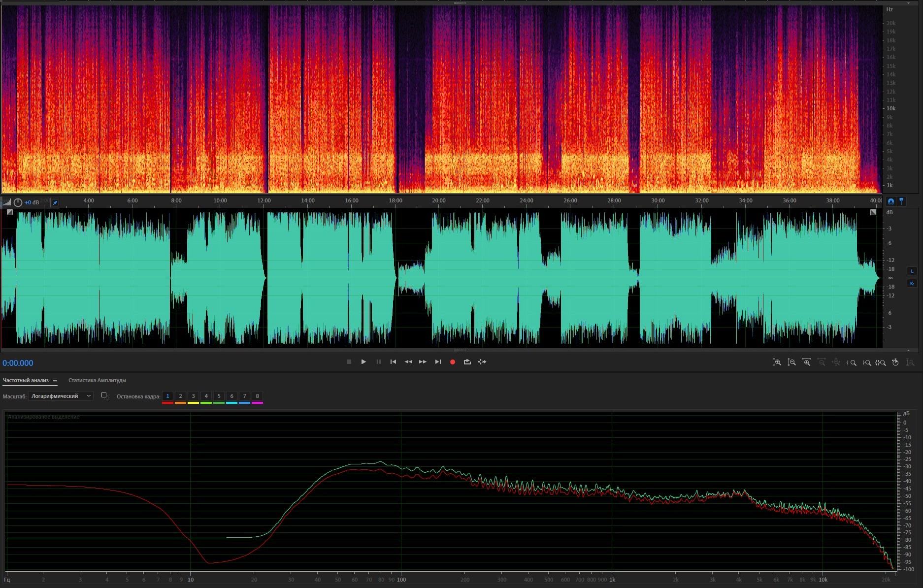This screenshot has height=588, width=923.
Task: Start recording with the red Record button
Action: (x=453, y=362)
